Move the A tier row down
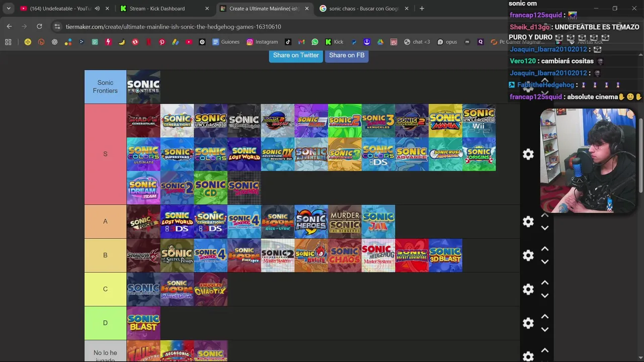Screen dimensions: 644x362 pos(545,228)
